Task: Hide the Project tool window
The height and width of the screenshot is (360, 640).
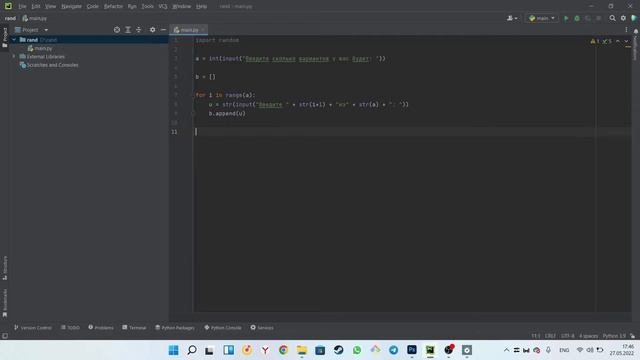Action: click(x=163, y=30)
